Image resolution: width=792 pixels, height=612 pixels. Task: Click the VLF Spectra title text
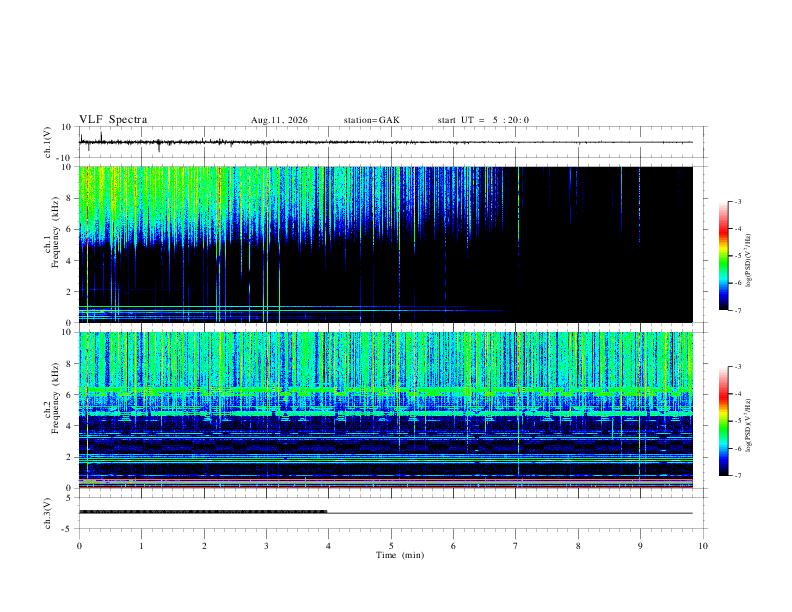point(113,120)
